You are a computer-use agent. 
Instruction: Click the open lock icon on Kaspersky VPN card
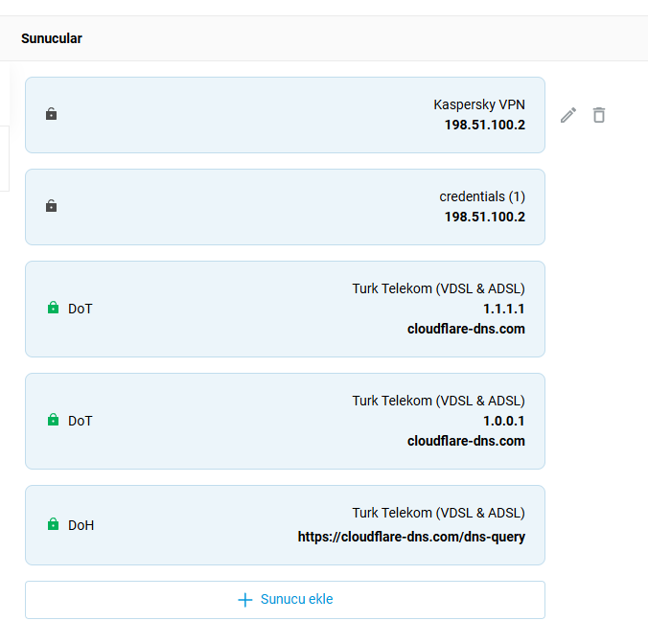(x=51, y=114)
